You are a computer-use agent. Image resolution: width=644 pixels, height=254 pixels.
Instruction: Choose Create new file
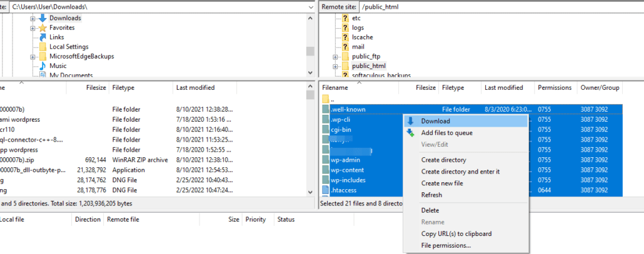tap(465, 183)
